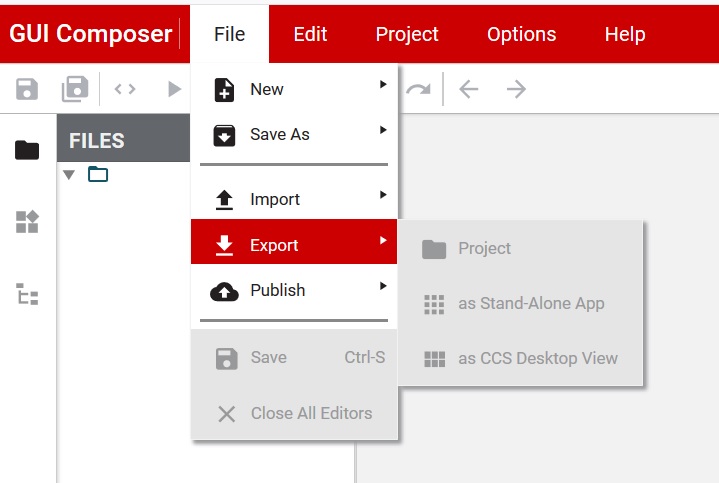Click the Save icon in toolbar
The height and width of the screenshot is (483, 719).
[27, 89]
